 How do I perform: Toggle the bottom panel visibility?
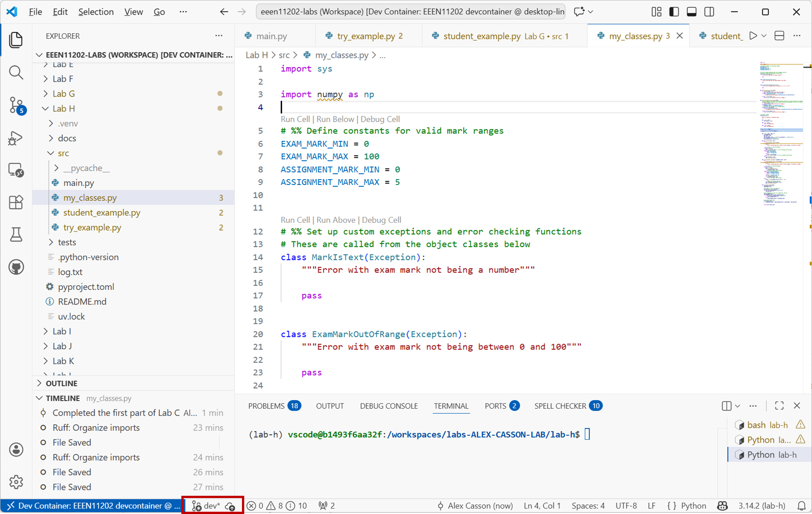[x=691, y=12]
